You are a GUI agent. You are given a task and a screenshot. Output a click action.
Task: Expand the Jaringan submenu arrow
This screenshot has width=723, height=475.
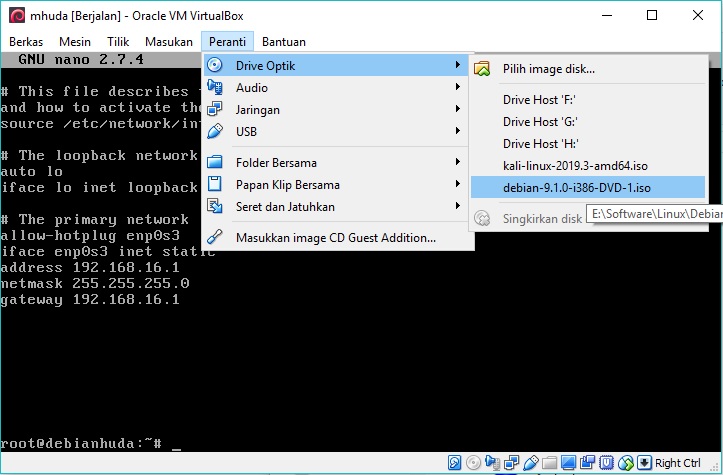tap(457, 109)
